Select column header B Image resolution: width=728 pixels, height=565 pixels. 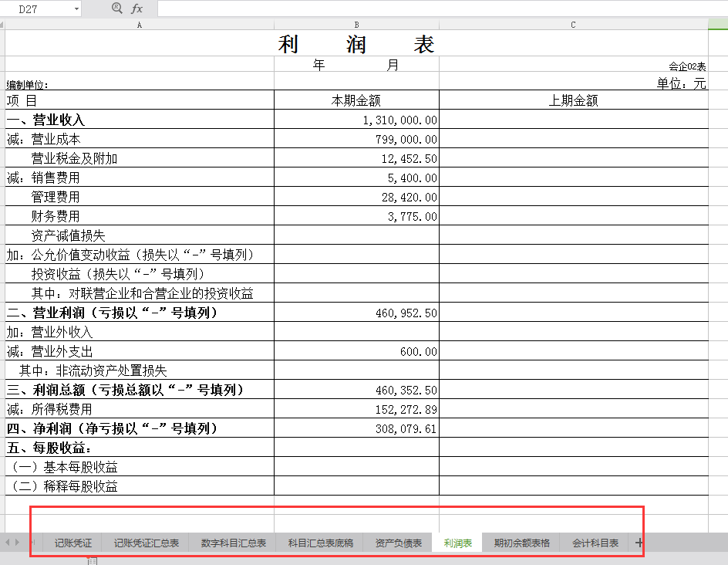click(356, 24)
